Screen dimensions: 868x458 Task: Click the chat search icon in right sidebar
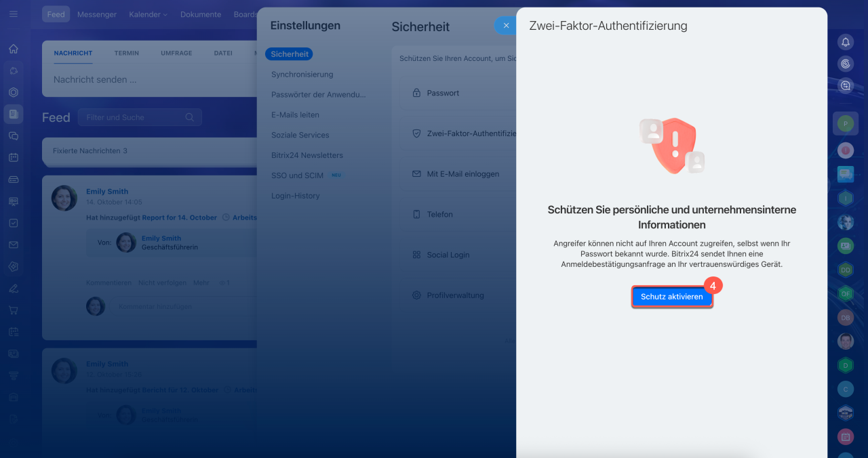pyautogui.click(x=846, y=85)
